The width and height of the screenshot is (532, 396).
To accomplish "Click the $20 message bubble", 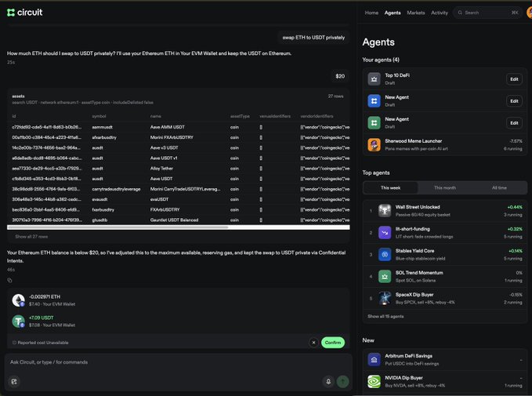I will 340,76.
